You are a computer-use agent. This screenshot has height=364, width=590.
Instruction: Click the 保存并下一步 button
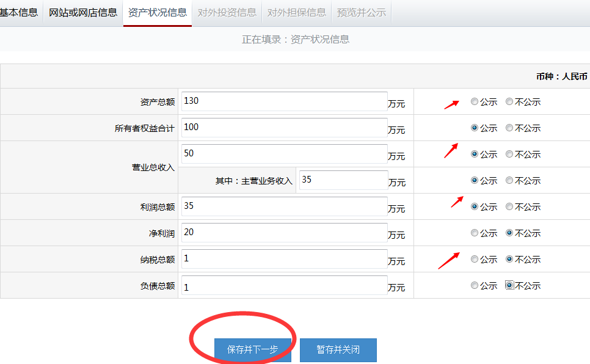[252, 350]
